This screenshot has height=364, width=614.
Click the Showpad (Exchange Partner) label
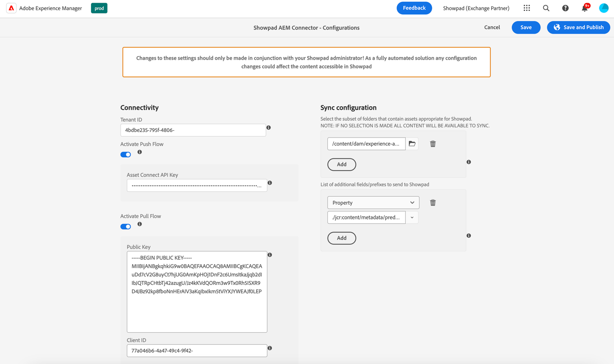point(476,8)
